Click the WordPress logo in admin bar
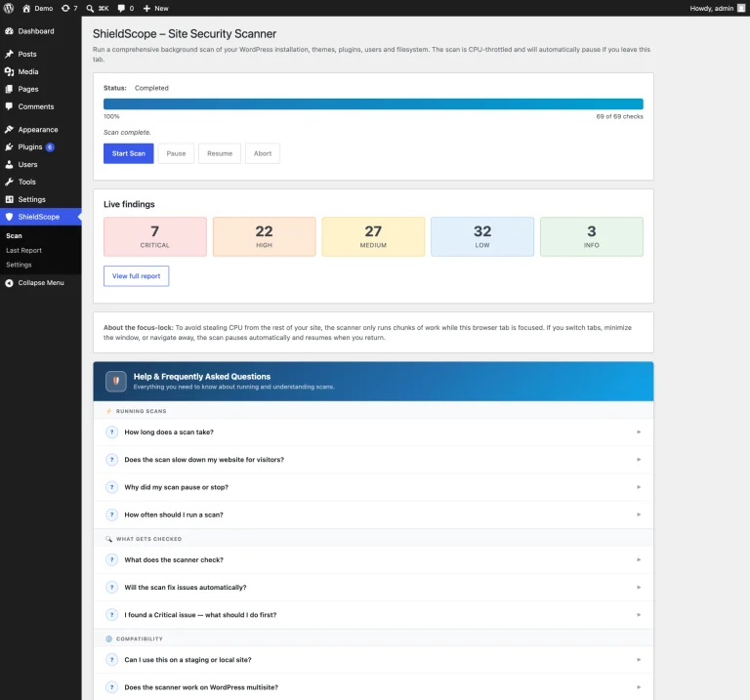 pyautogui.click(x=9, y=8)
